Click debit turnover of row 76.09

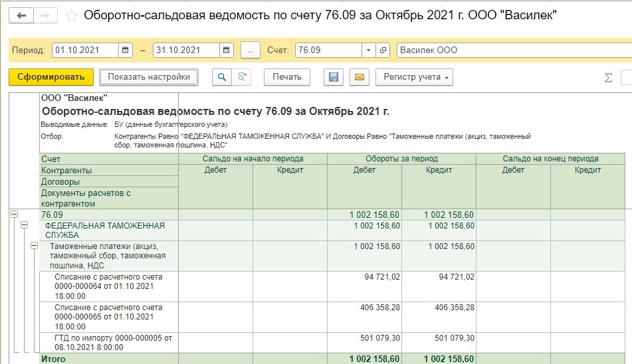click(x=364, y=215)
